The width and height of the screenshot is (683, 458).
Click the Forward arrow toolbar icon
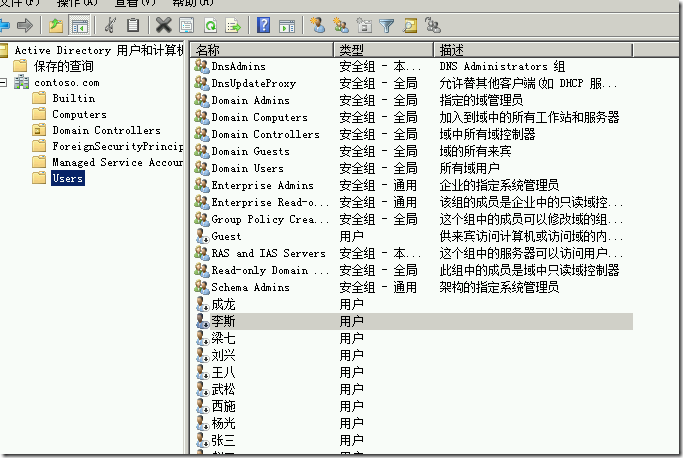(x=25, y=26)
